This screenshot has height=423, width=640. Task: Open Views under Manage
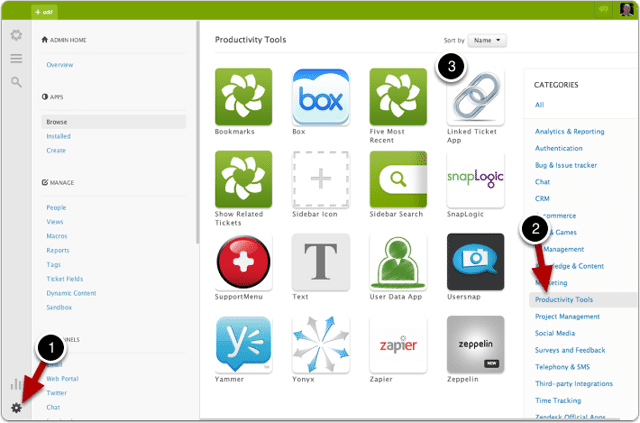pyautogui.click(x=55, y=222)
